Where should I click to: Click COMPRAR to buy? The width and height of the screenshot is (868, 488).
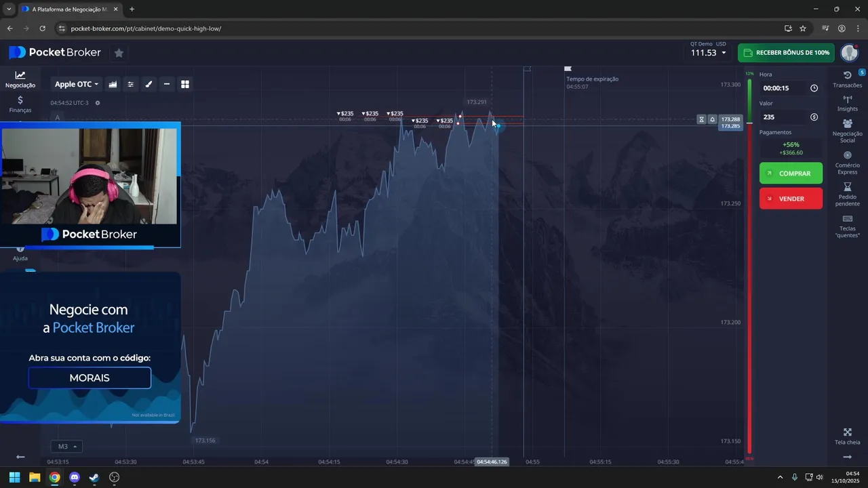tap(791, 174)
